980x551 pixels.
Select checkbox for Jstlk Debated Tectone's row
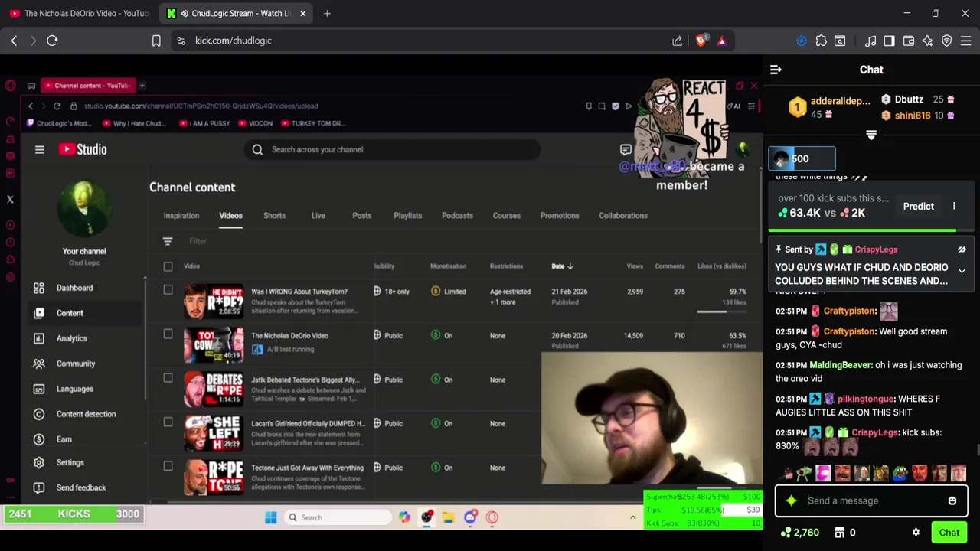click(168, 377)
